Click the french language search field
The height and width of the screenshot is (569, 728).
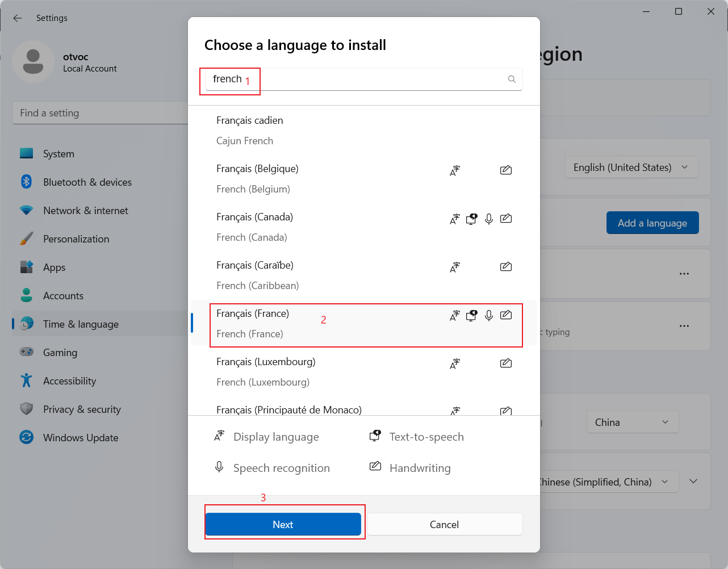point(364,79)
